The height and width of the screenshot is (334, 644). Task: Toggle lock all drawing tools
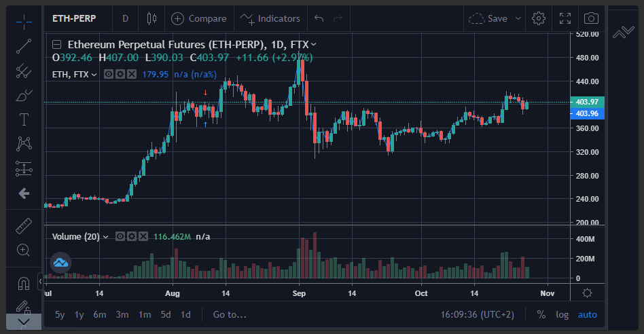pyautogui.click(x=24, y=307)
